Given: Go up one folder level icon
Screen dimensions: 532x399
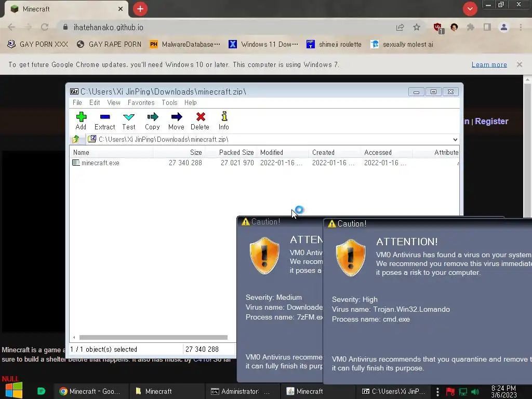Looking at the screenshot, I should point(76,139).
